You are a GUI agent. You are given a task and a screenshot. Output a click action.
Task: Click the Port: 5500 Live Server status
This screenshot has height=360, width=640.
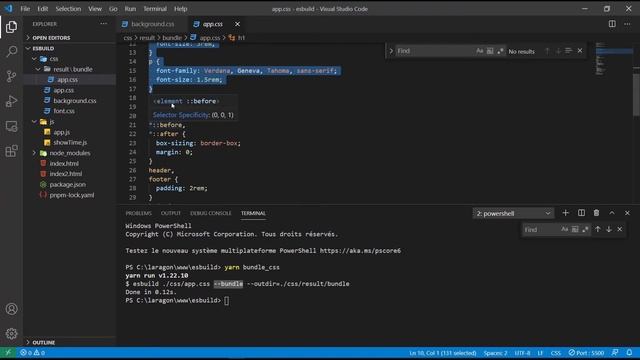pos(586,353)
